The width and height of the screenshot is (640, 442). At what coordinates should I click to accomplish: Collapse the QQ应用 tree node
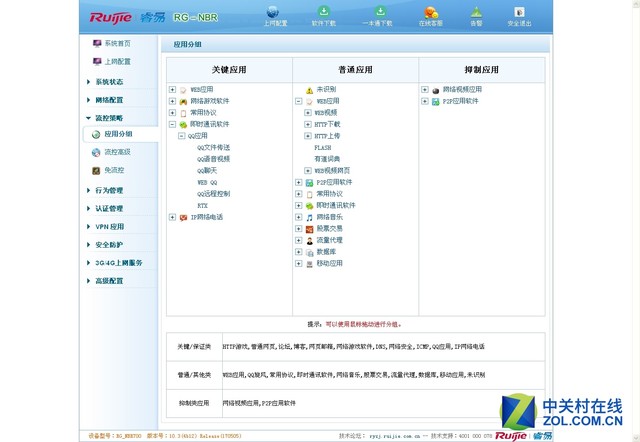pyautogui.click(x=181, y=136)
